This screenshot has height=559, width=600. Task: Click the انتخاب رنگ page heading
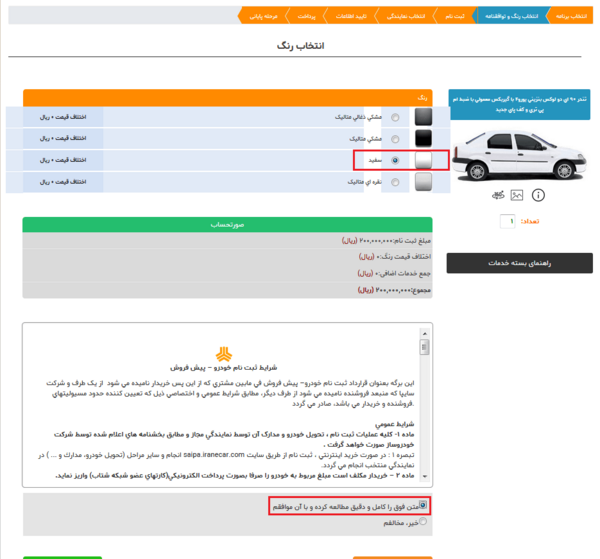300,46
